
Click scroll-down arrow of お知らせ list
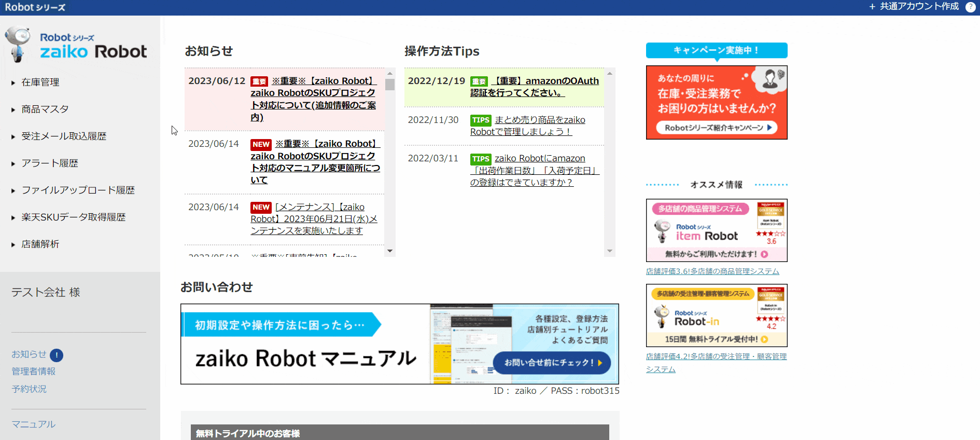tap(390, 251)
